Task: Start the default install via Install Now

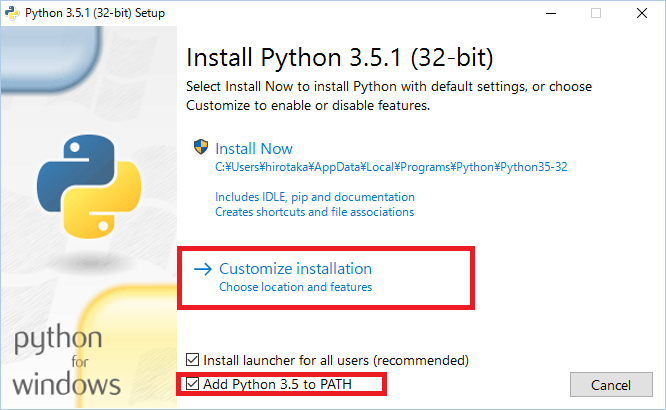Action: click(x=254, y=148)
